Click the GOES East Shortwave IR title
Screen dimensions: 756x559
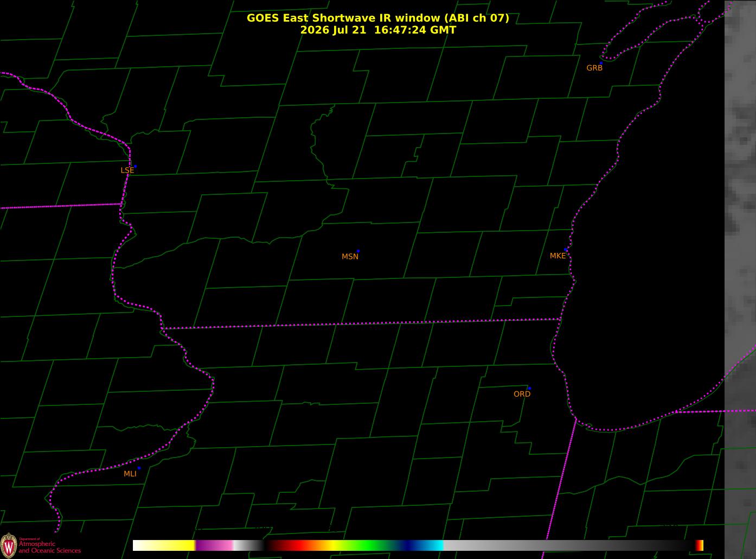tap(378, 18)
